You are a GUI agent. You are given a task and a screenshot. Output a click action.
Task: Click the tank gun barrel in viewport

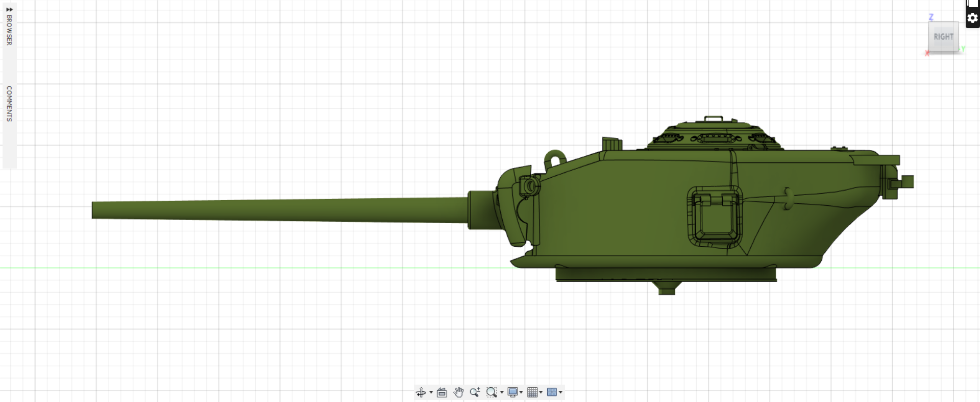[x=280, y=210]
